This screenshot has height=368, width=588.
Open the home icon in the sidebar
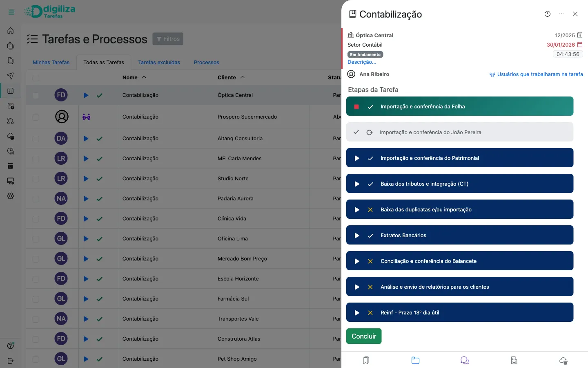tap(11, 31)
